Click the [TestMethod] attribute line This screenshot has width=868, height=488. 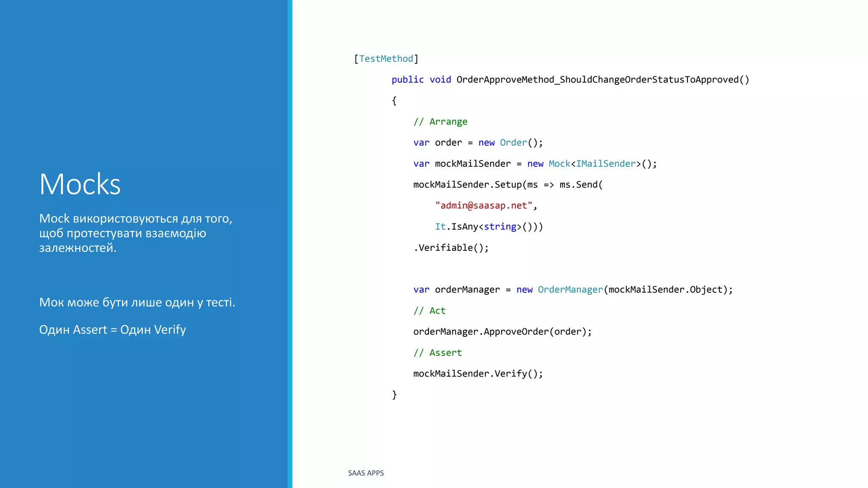point(386,59)
